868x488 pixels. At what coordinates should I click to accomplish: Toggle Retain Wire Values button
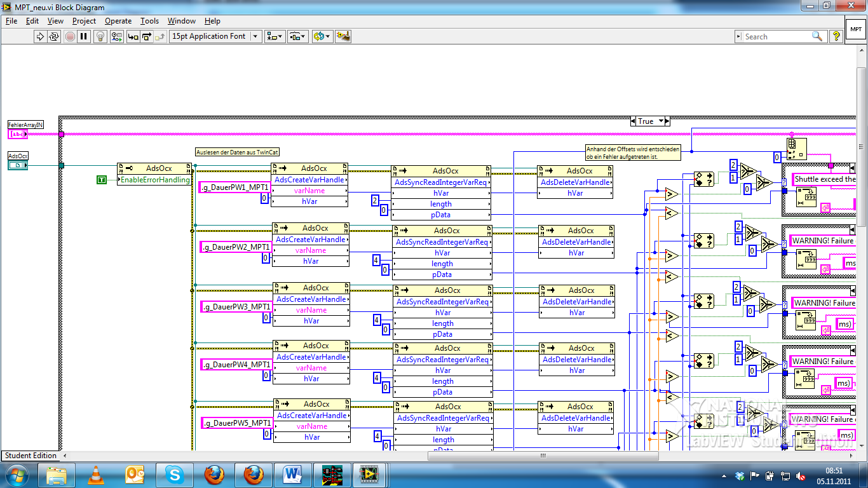116,37
